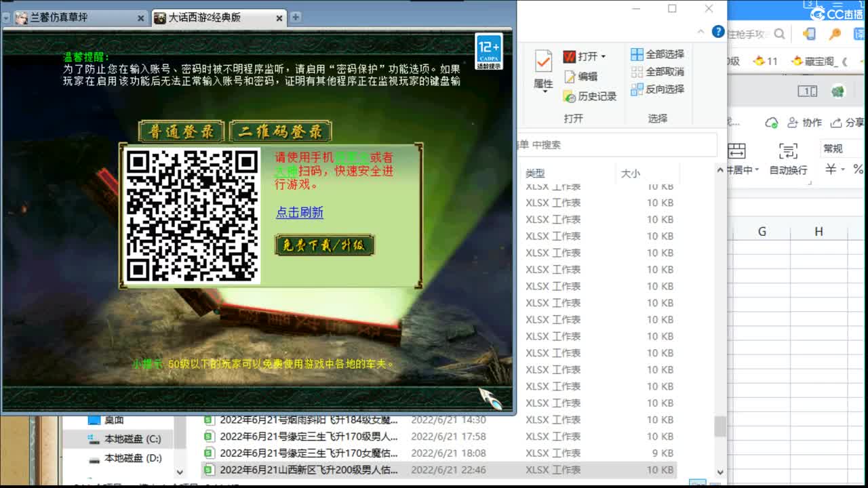Close the 大话西游2经典版 tab
This screenshot has width=868, height=488.
coord(279,18)
